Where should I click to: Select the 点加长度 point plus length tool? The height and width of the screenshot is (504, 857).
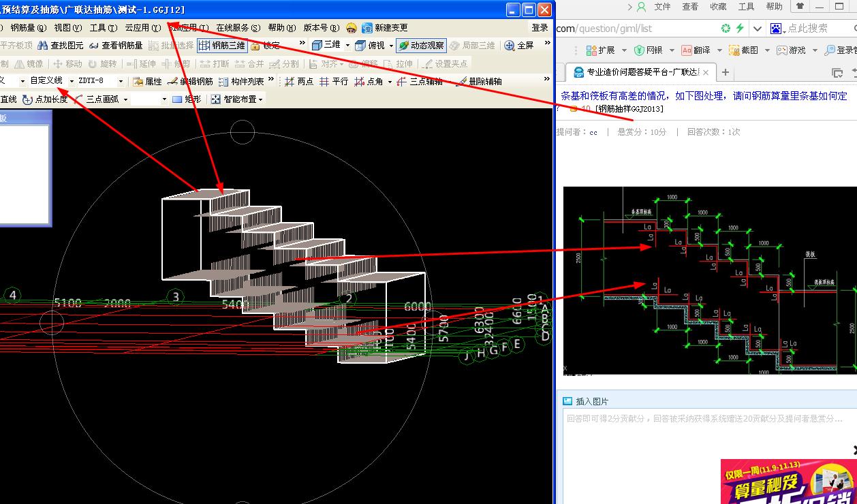[45, 99]
